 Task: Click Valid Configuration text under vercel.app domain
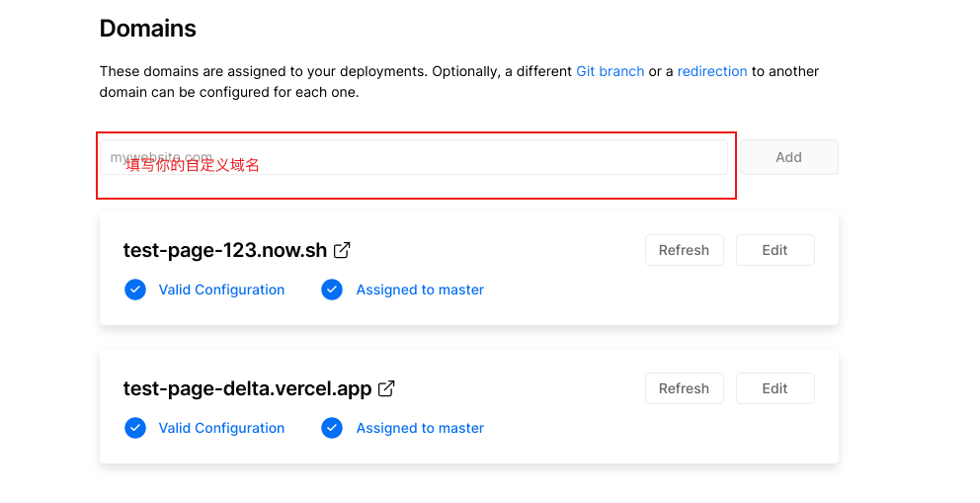tap(221, 428)
